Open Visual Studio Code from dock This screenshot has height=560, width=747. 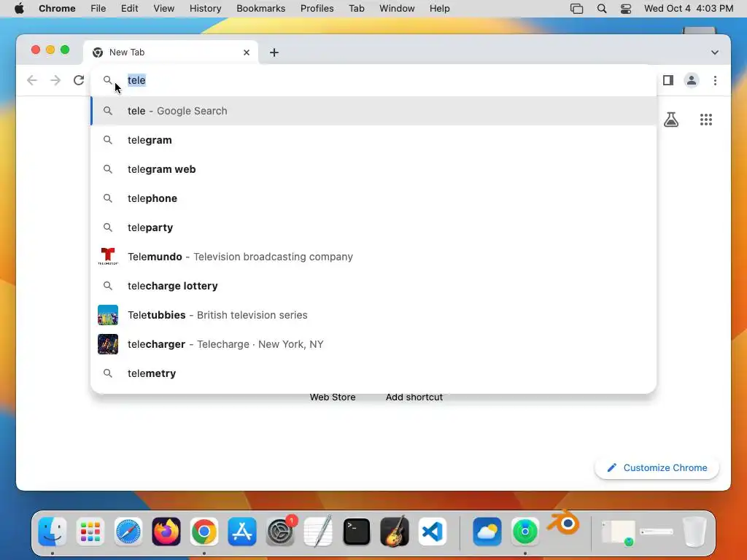pyautogui.click(x=433, y=532)
